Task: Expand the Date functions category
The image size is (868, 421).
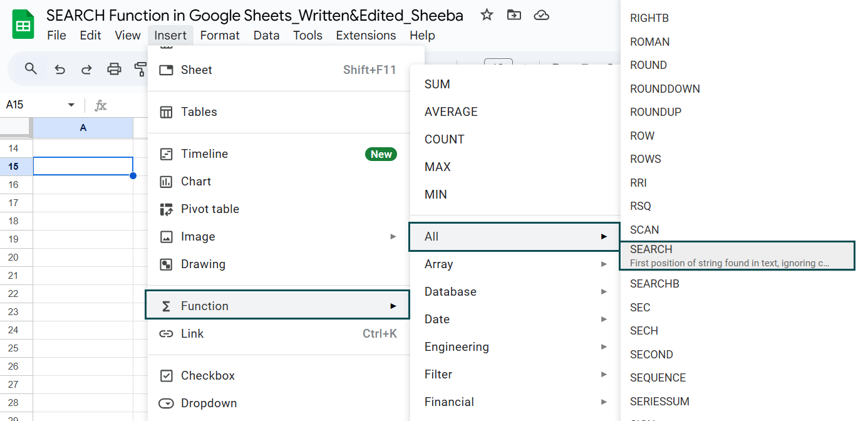Action: [515, 320]
